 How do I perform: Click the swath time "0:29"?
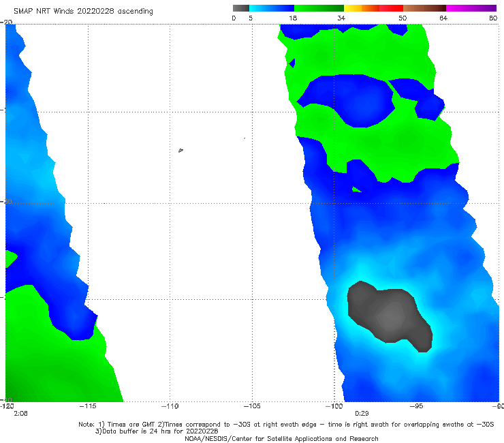[x=362, y=414]
